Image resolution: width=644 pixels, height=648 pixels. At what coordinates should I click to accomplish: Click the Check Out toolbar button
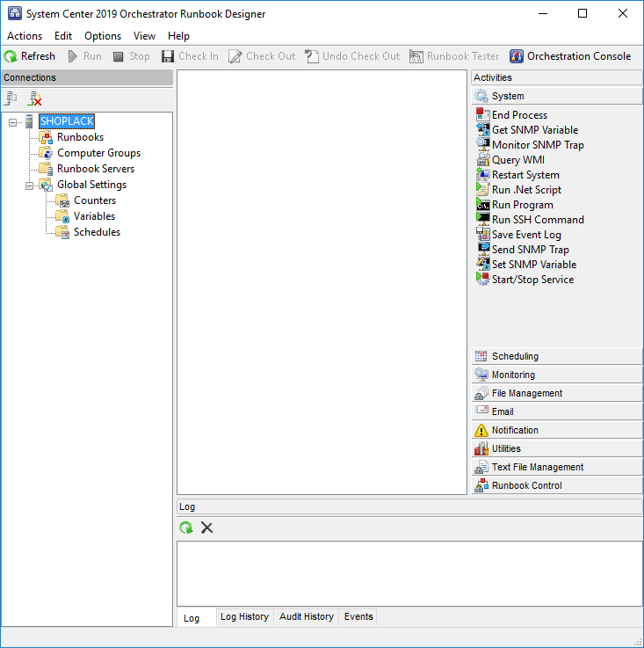262,56
